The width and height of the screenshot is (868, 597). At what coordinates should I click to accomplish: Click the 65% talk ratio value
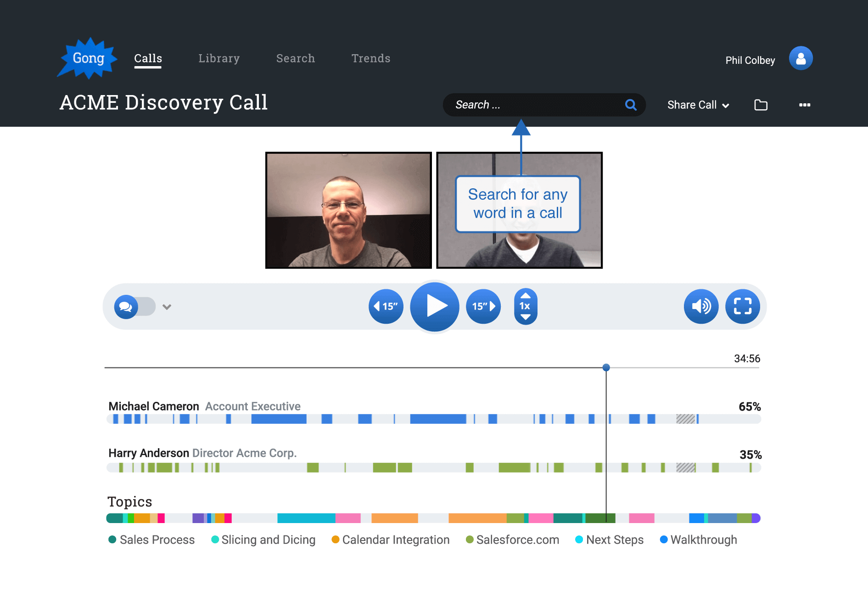pos(750,407)
